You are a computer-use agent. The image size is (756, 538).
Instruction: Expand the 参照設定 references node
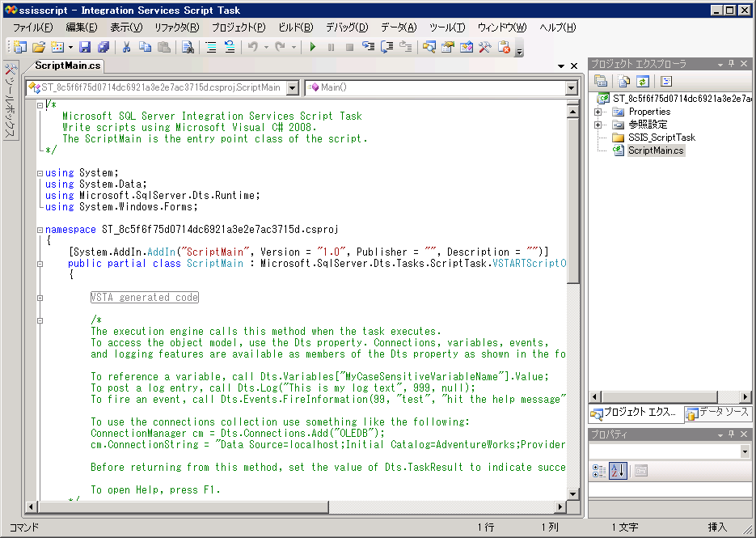click(598, 125)
